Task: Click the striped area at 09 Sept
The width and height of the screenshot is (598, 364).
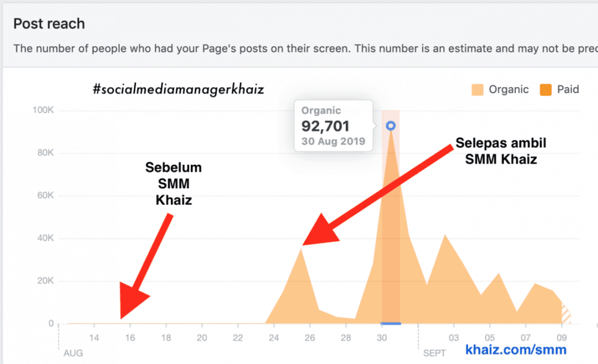Action: 567,314
